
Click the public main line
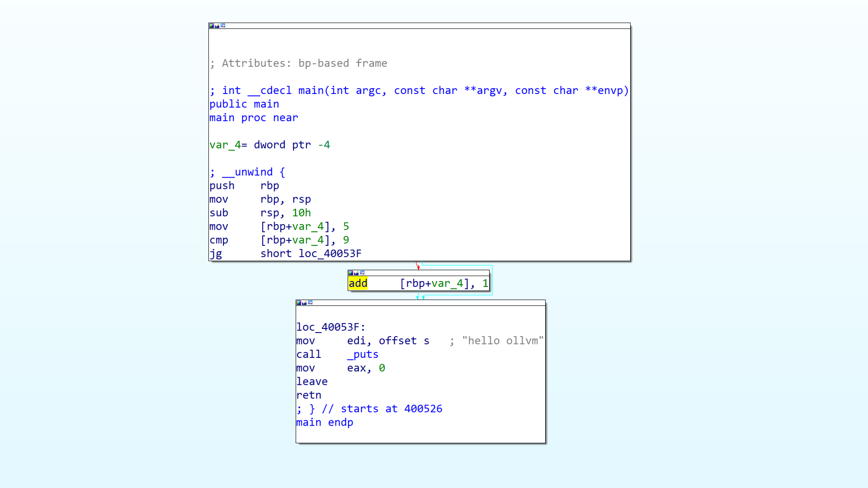244,104
